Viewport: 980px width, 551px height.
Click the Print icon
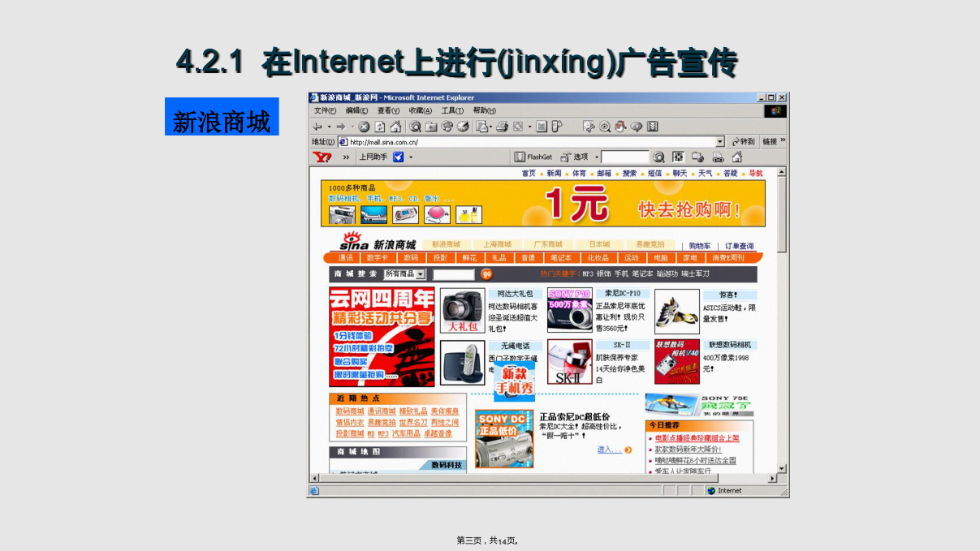click(x=502, y=127)
